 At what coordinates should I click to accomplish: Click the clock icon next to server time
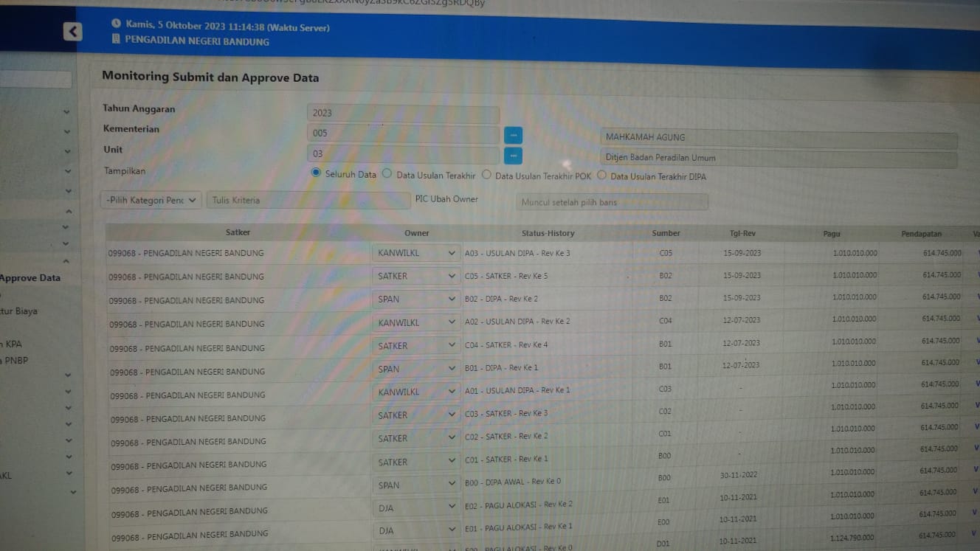point(116,24)
